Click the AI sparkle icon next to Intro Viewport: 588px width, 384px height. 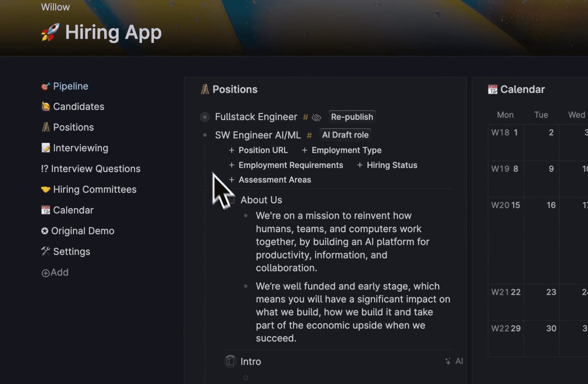click(x=448, y=361)
